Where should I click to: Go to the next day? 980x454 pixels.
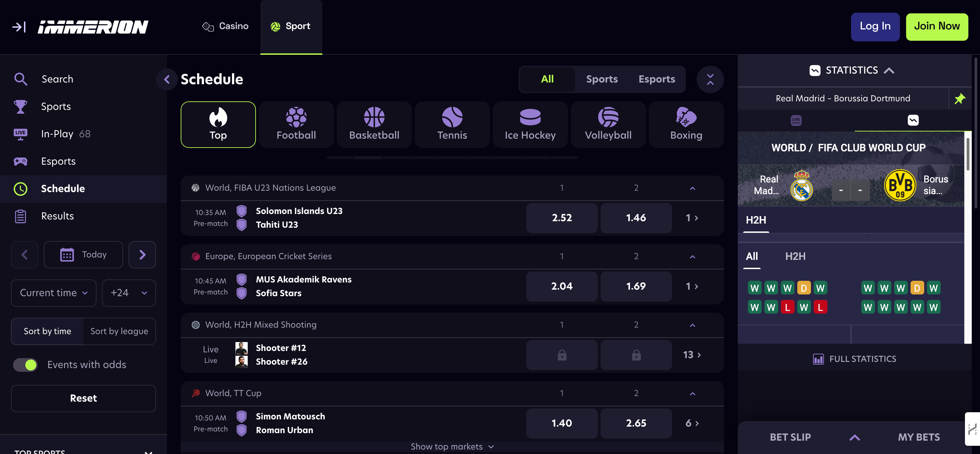[x=142, y=255]
